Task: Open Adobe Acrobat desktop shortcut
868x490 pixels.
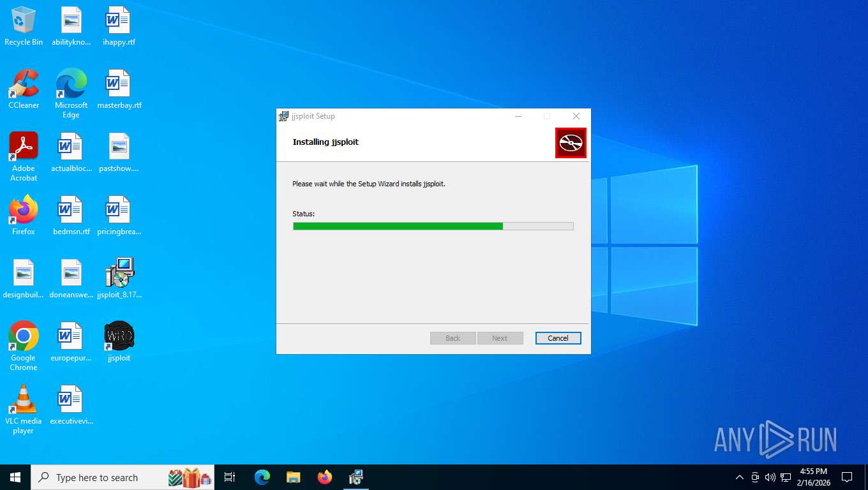Action: [x=24, y=157]
